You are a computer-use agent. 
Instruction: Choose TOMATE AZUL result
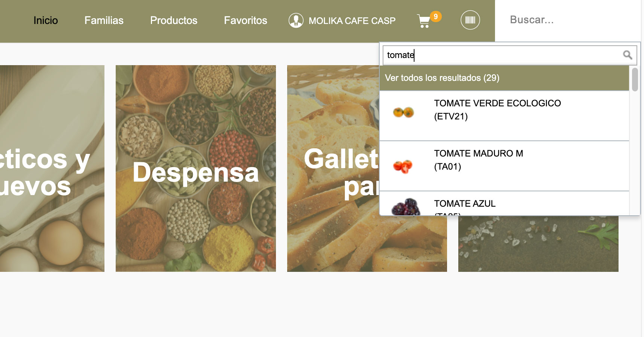tap(465, 204)
